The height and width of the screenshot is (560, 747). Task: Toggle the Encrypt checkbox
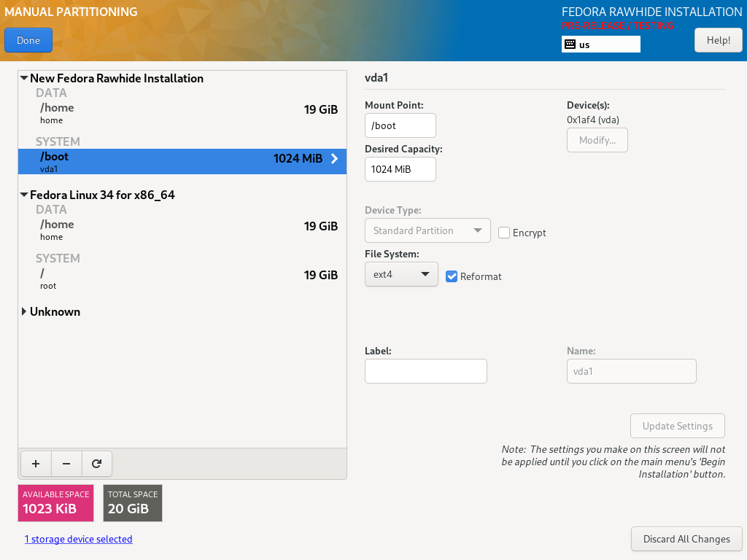click(504, 233)
